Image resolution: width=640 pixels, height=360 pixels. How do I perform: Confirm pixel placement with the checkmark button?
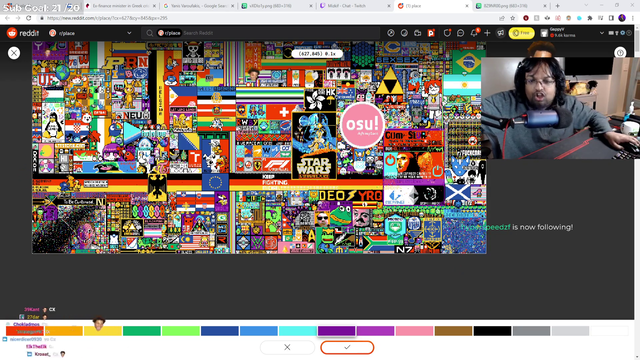(347, 347)
